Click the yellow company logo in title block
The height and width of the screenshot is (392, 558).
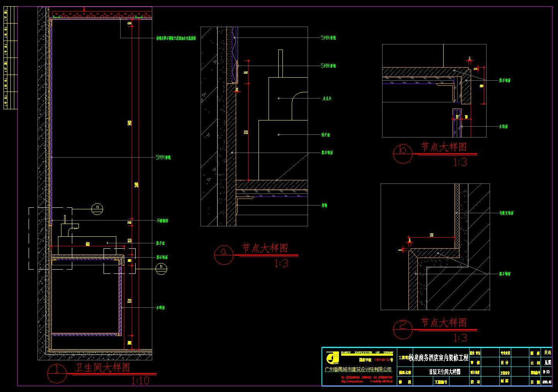point(332,359)
